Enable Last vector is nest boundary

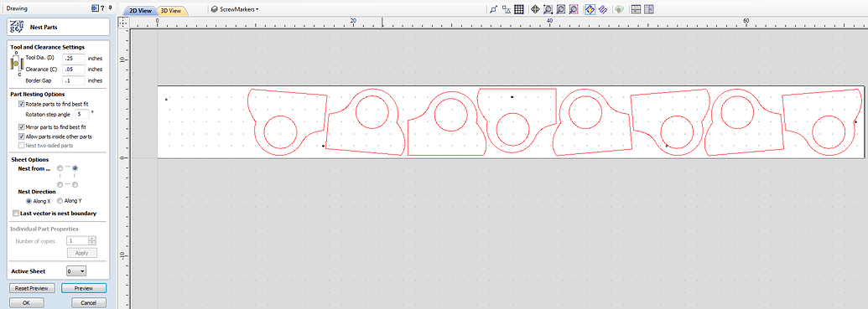15,214
